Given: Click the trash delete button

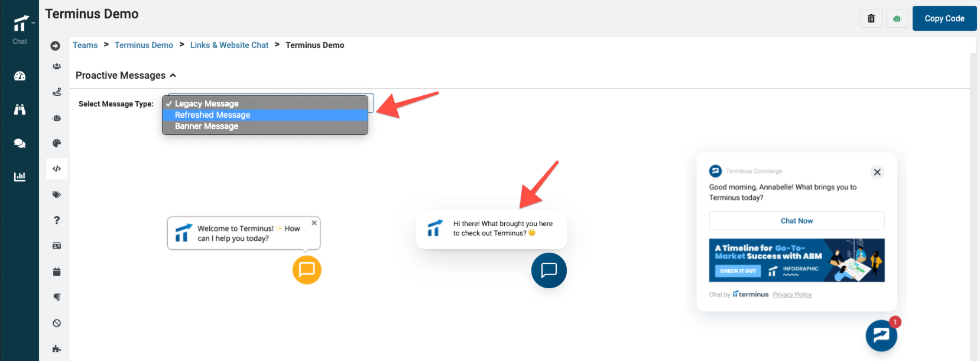Looking at the screenshot, I should pyautogui.click(x=871, y=18).
